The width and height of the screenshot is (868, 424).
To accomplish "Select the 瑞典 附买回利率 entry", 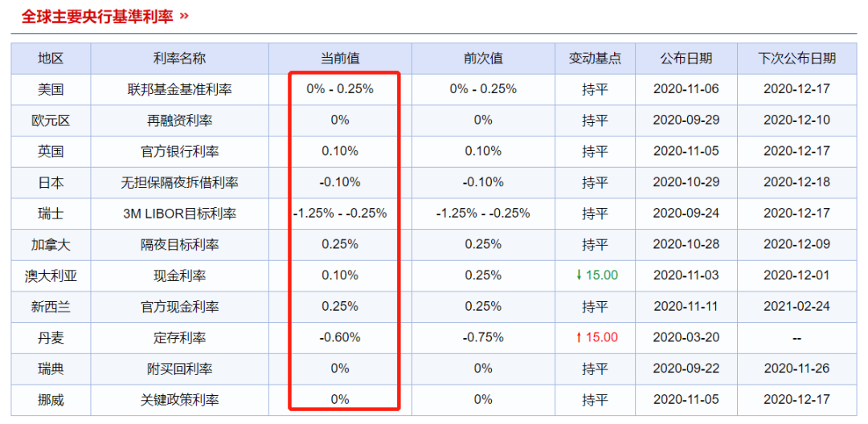I will 179,368.
